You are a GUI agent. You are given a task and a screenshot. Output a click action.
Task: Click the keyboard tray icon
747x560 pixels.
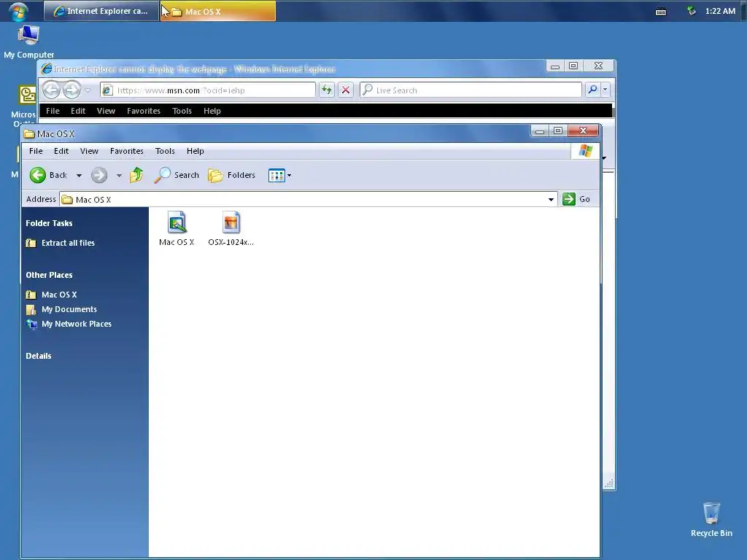(661, 12)
